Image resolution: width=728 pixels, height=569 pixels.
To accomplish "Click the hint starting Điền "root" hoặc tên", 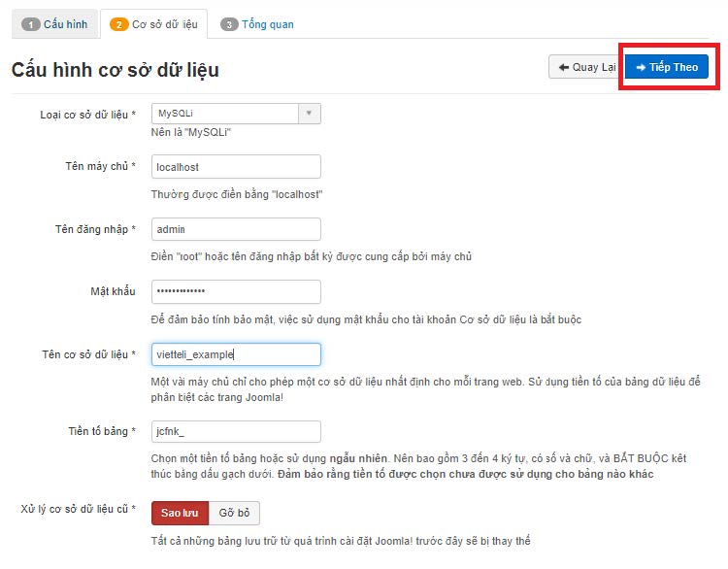I will [x=311, y=256].
